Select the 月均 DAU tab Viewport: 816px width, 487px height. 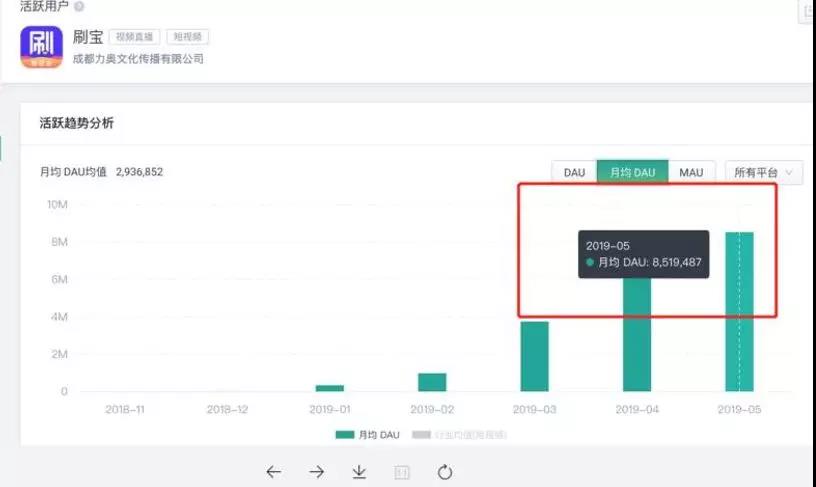(x=632, y=172)
